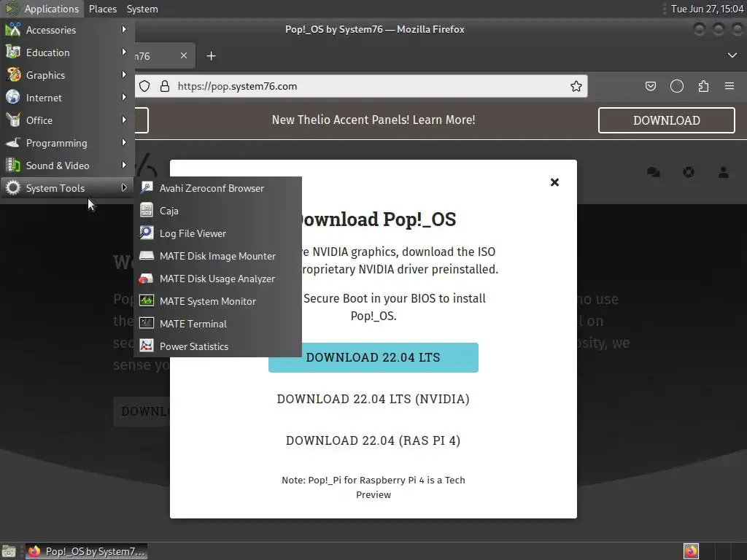View site security padlock info
Screen dimensions: 747x560
(x=165, y=86)
